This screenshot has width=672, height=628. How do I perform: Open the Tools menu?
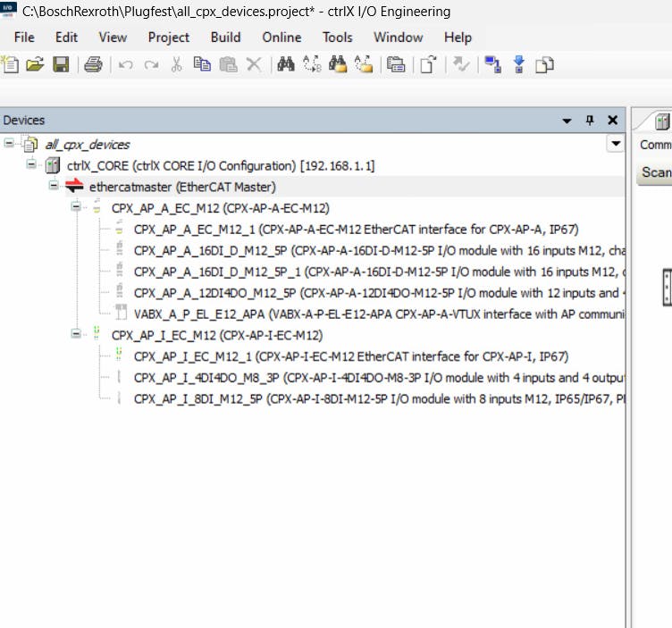pyautogui.click(x=337, y=38)
